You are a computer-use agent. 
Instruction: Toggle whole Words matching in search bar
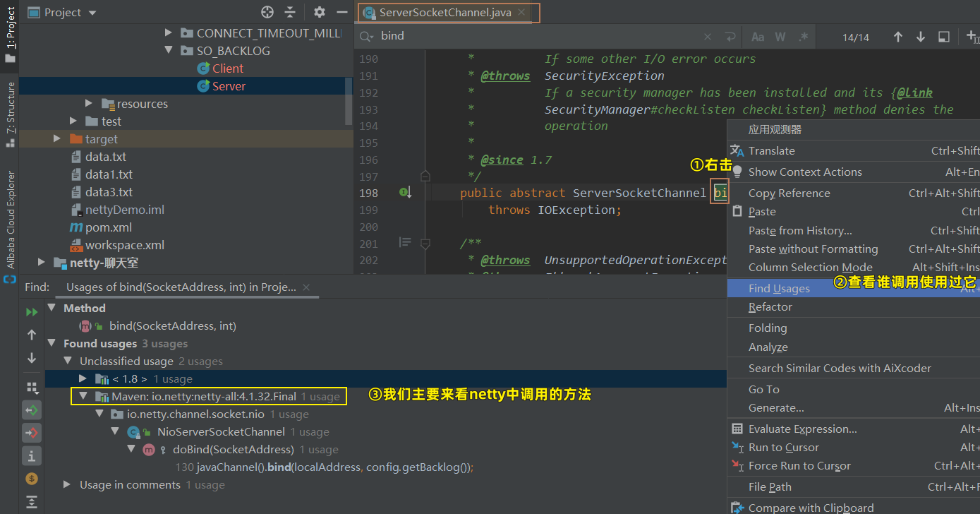coord(780,37)
